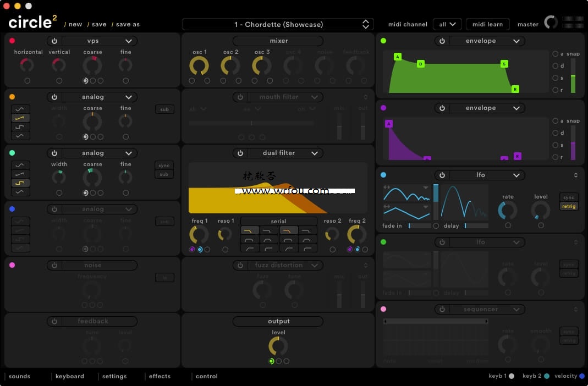Click the blue lfo level knob
588x386 pixels.
point(540,210)
